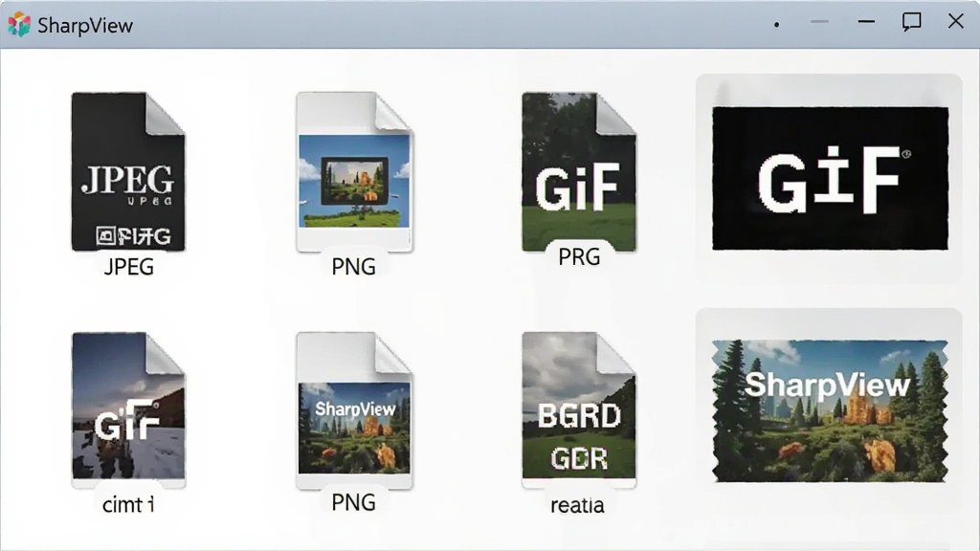Click the 'reatia' file name label

(577, 505)
